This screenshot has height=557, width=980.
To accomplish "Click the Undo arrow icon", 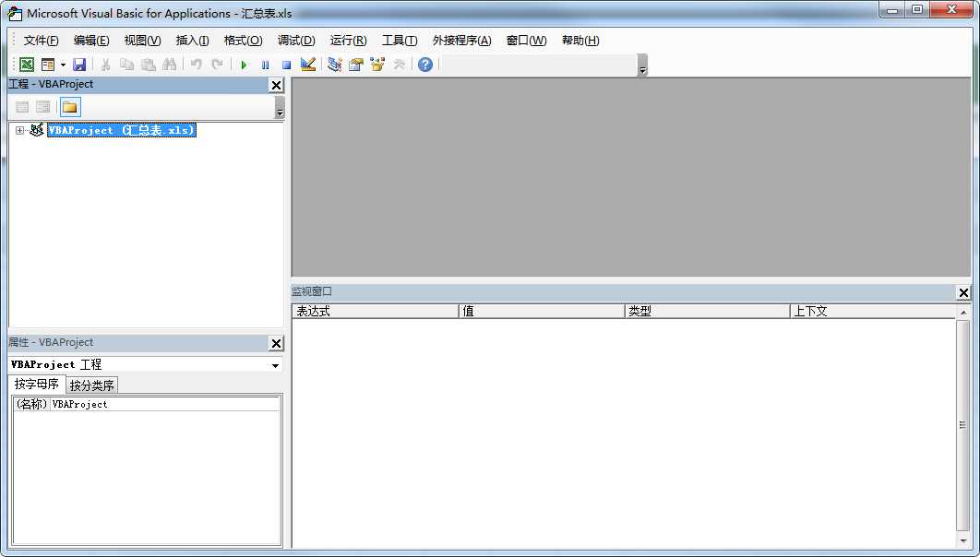I will click(197, 65).
